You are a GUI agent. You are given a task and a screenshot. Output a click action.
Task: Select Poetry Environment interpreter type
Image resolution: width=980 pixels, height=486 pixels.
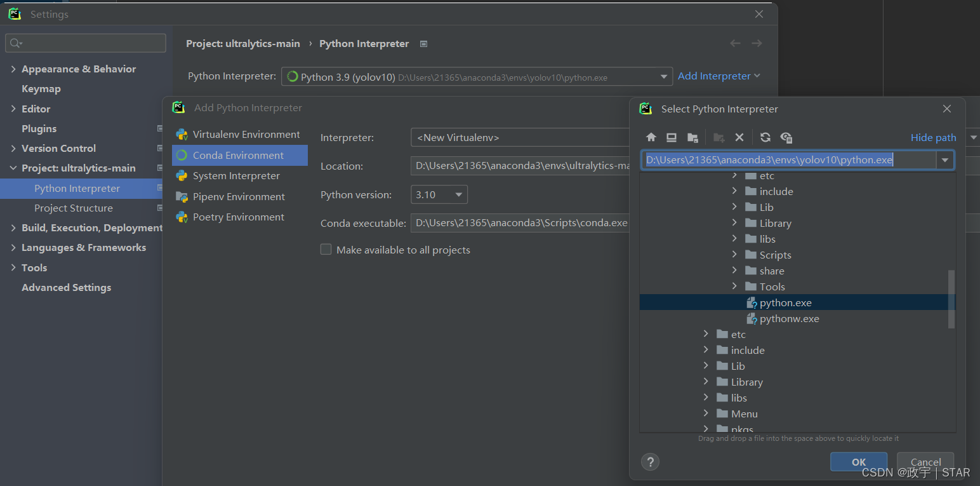coord(240,217)
